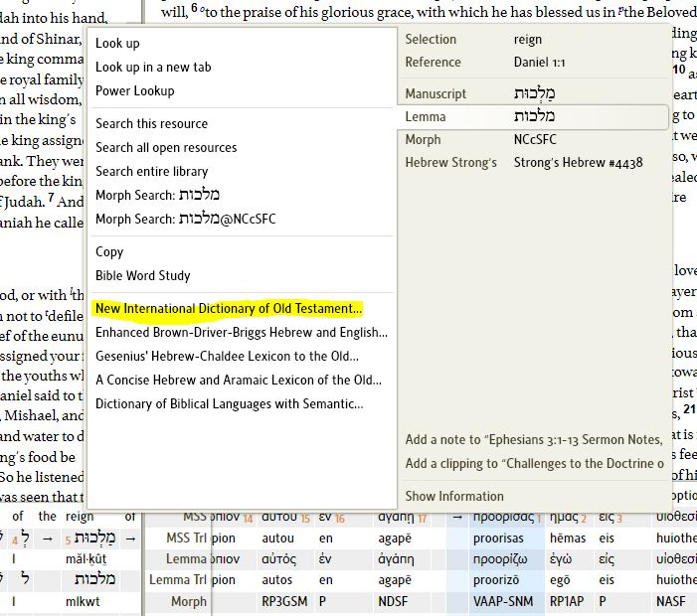Click morph code NDSF

tap(393, 601)
